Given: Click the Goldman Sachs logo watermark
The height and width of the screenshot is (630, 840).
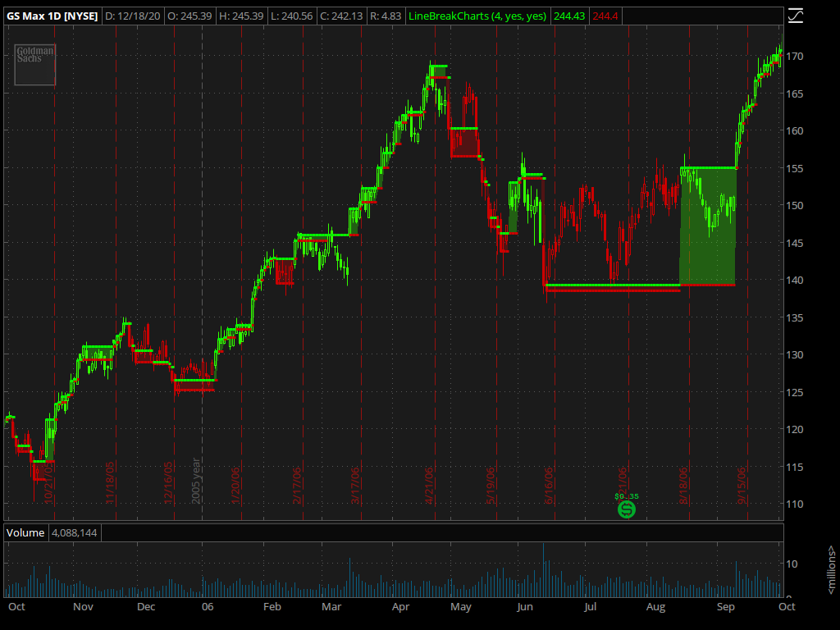Looking at the screenshot, I should pyautogui.click(x=34, y=64).
